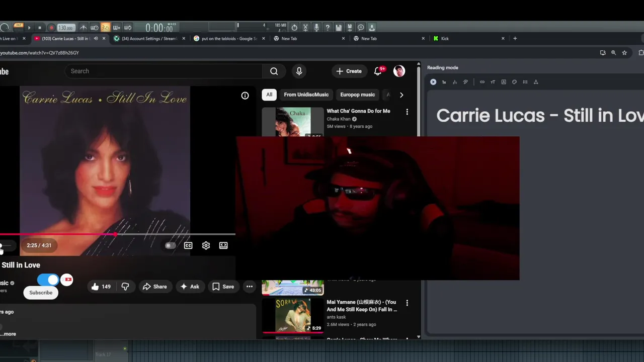Screen dimensions: 644x362
Task: Stop playback in FL Studio transport
Action: [x=40, y=28]
